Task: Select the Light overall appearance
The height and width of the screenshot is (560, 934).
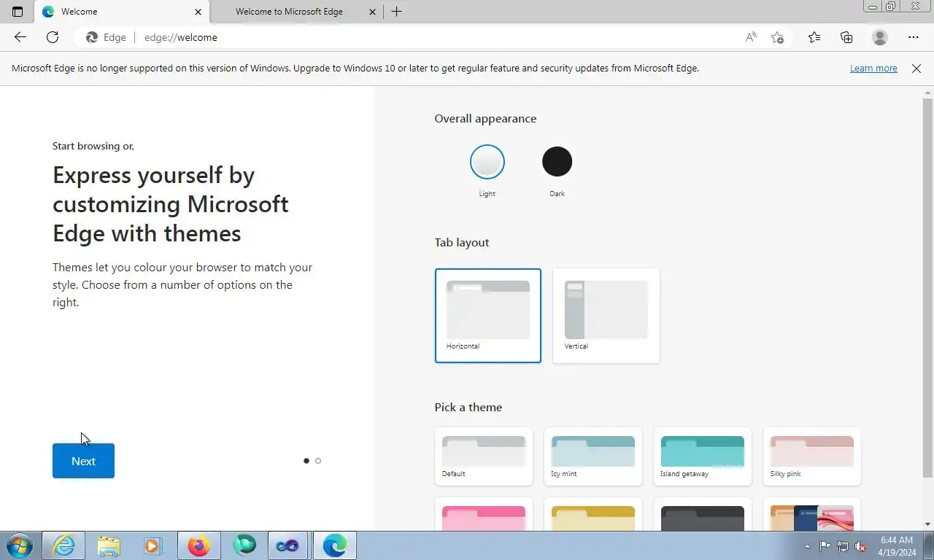Action: pos(487,162)
